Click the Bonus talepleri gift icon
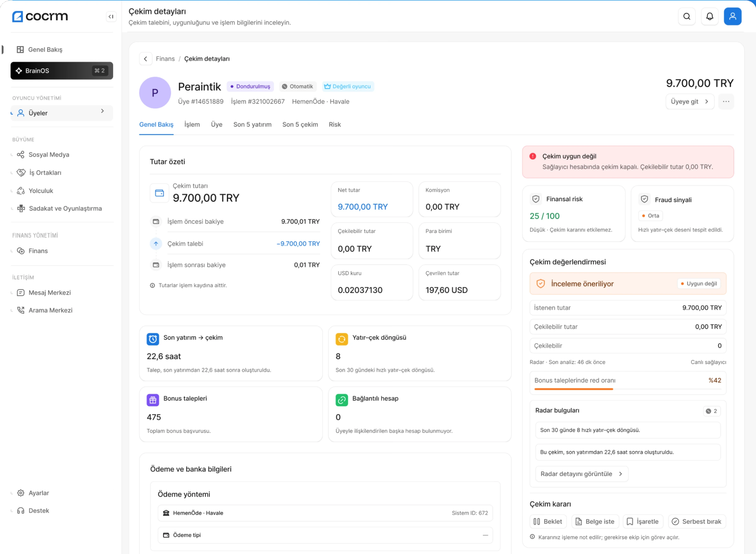Image resolution: width=756 pixels, height=554 pixels. 153,400
